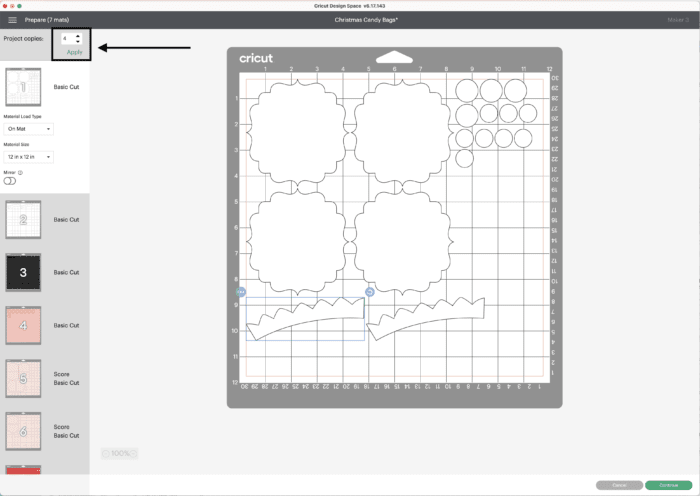Select mat 5 Score Basic Cut thumbnail
Viewport: 700px width, 496px height.
click(x=23, y=379)
